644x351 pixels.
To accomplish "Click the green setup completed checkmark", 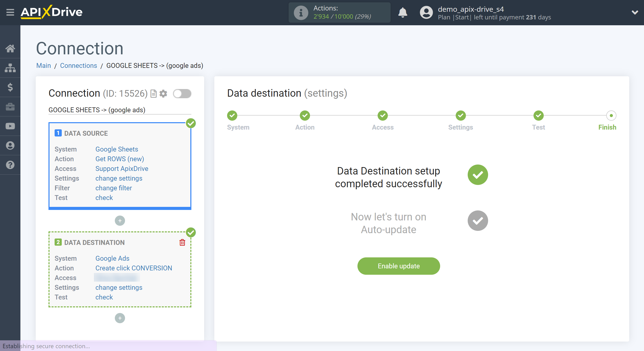I will point(478,175).
